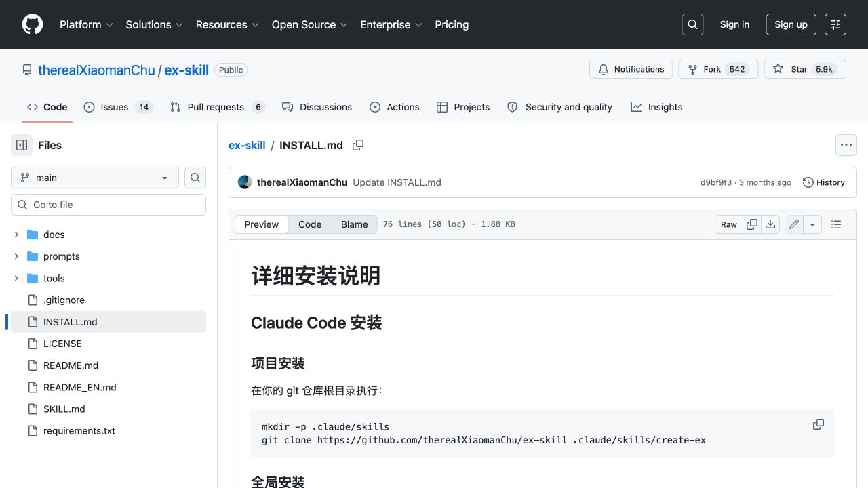868x488 pixels.
Task: Open the docs folder
Action: (54, 235)
